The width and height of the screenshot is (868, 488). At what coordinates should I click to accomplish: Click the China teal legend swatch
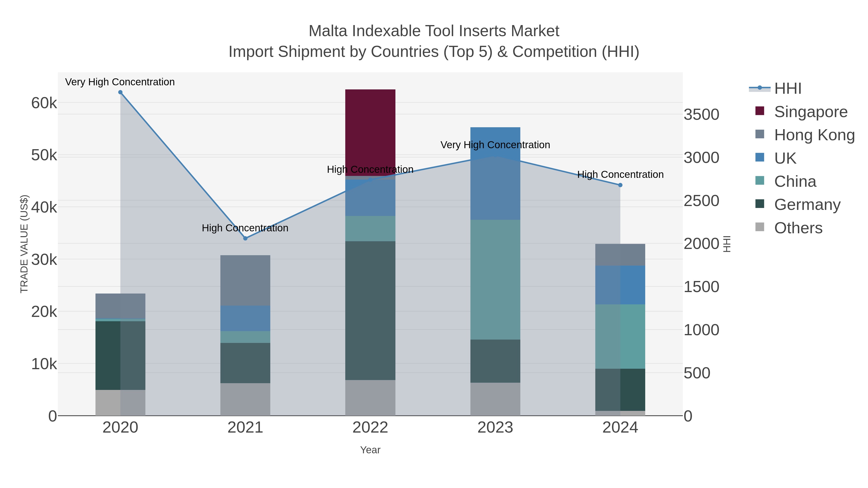point(760,180)
